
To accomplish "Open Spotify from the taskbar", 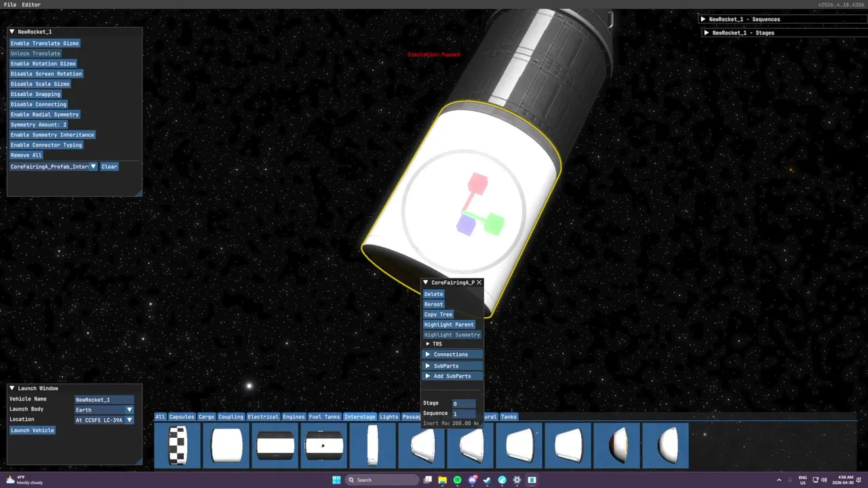I will pyautogui.click(x=458, y=480).
